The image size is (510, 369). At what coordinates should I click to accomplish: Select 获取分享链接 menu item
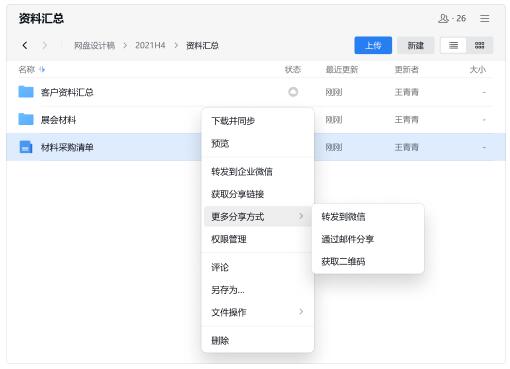coord(258,194)
